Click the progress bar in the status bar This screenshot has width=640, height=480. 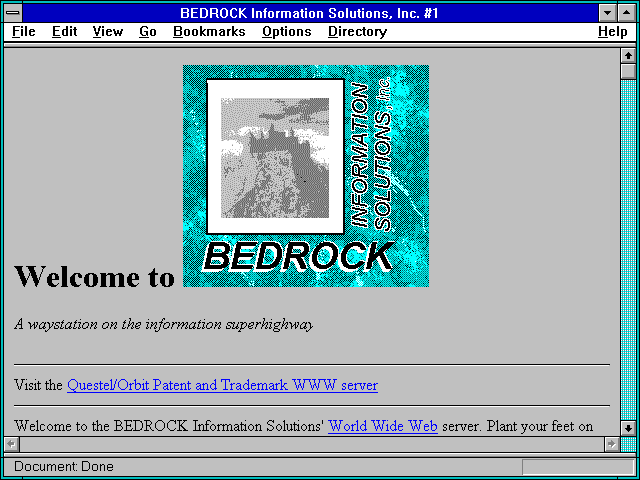(x=577, y=467)
